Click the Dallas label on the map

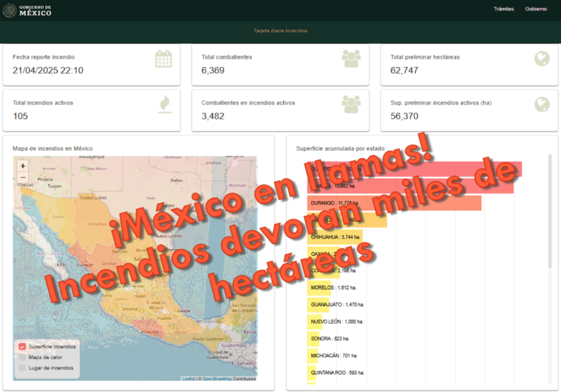click(x=176, y=181)
